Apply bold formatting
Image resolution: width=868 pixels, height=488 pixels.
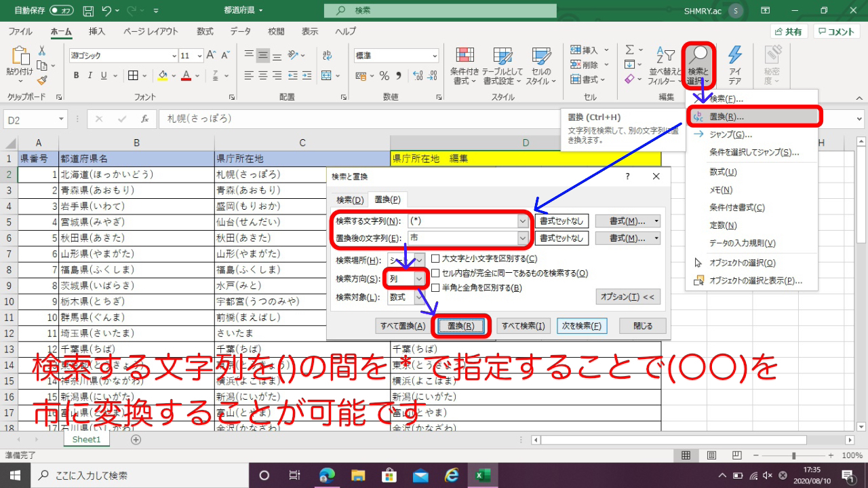click(75, 75)
